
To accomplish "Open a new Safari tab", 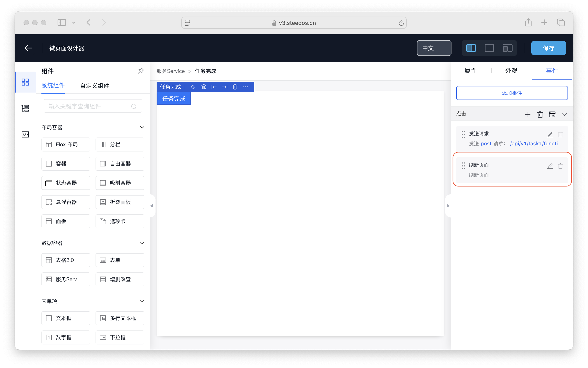I will click(544, 23).
